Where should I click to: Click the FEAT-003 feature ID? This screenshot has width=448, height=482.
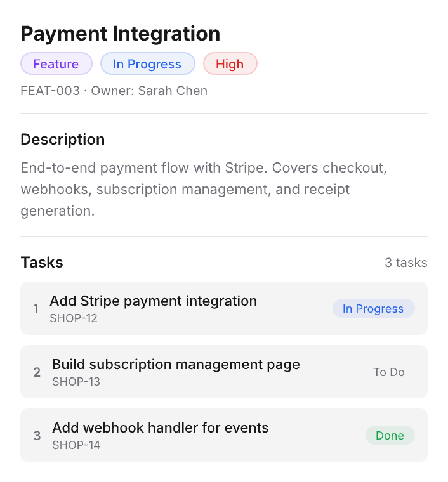pyautogui.click(x=50, y=91)
